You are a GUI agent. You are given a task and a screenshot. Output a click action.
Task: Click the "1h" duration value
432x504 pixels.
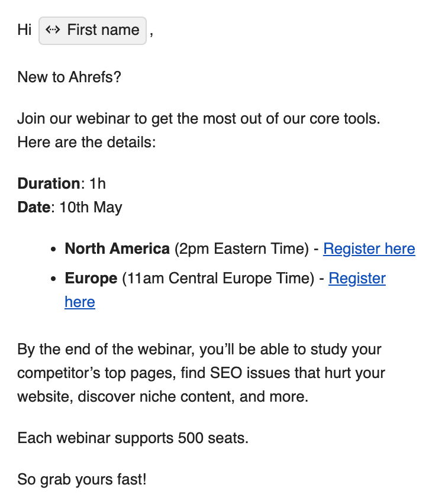pyautogui.click(x=98, y=183)
